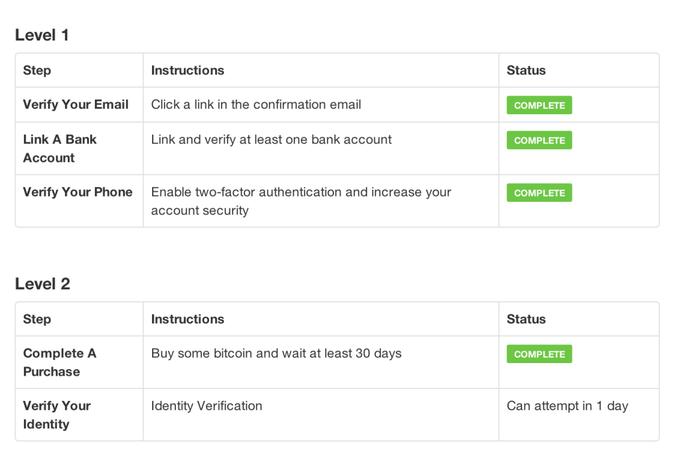
Task: Select the Verify Your Email step label
Action: 75,104
